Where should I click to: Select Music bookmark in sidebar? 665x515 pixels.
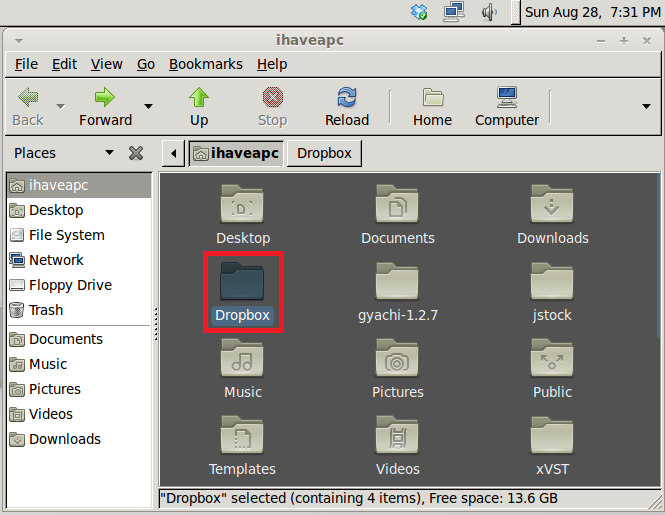[79, 364]
